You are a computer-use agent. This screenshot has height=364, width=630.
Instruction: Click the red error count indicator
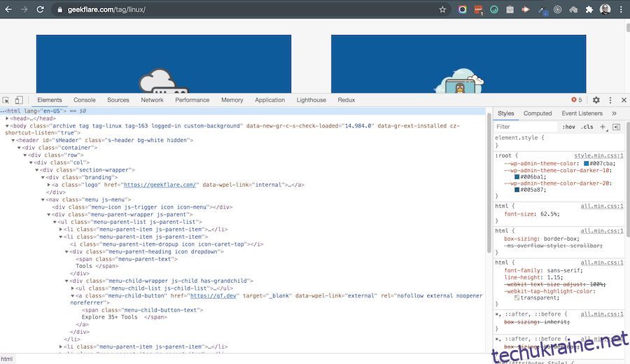tap(577, 99)
